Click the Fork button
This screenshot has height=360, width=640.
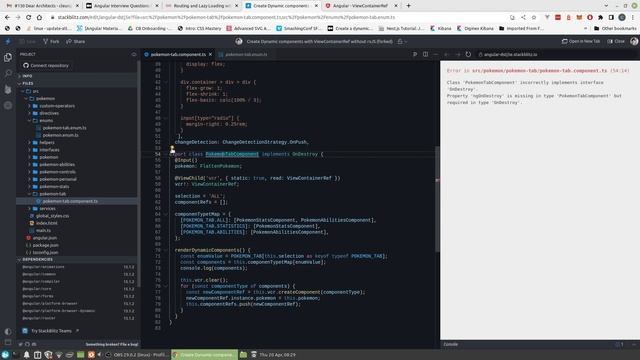tap(51, 41)
